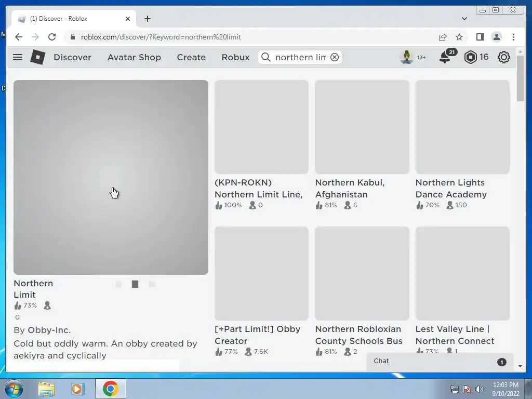This screenshot has width=532, height=399.
Task: Click the taskbar clock 12:03 PM
Action: pyautogui.click(x=506, y=385)
